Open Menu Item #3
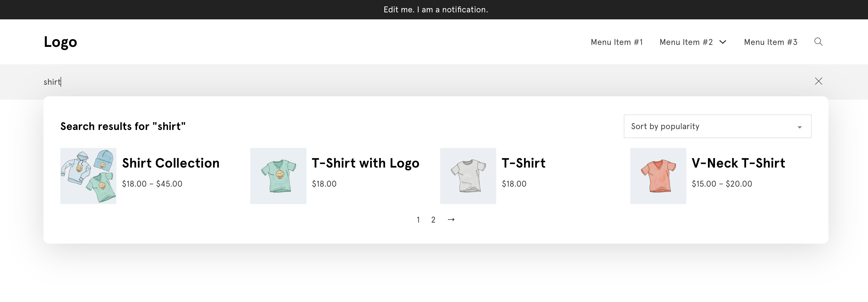 point(770,42)
